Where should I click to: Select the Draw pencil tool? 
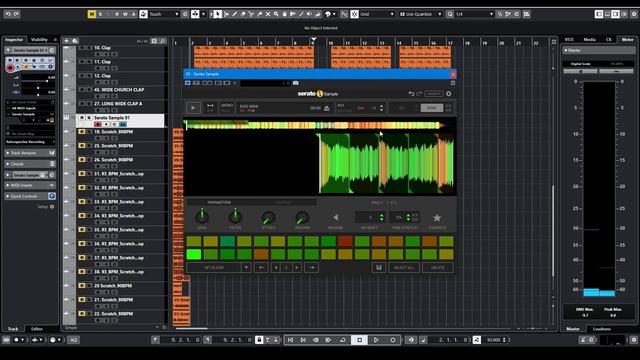coord(235,14)
